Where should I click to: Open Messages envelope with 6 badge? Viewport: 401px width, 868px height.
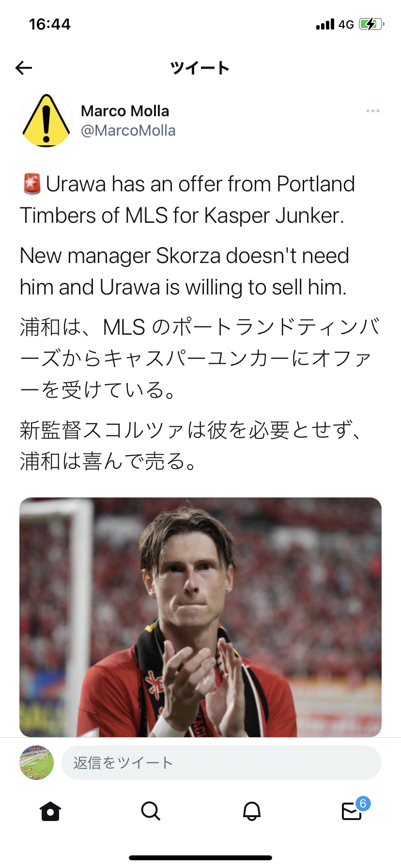point(352,811)
